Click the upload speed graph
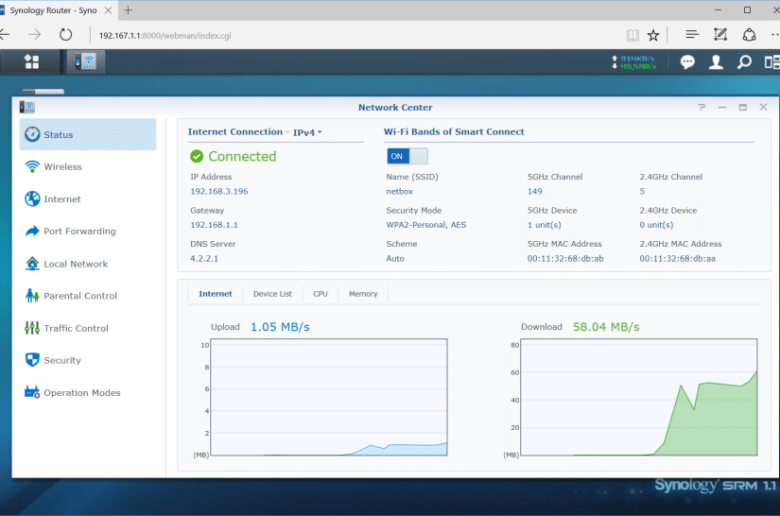 329,397
